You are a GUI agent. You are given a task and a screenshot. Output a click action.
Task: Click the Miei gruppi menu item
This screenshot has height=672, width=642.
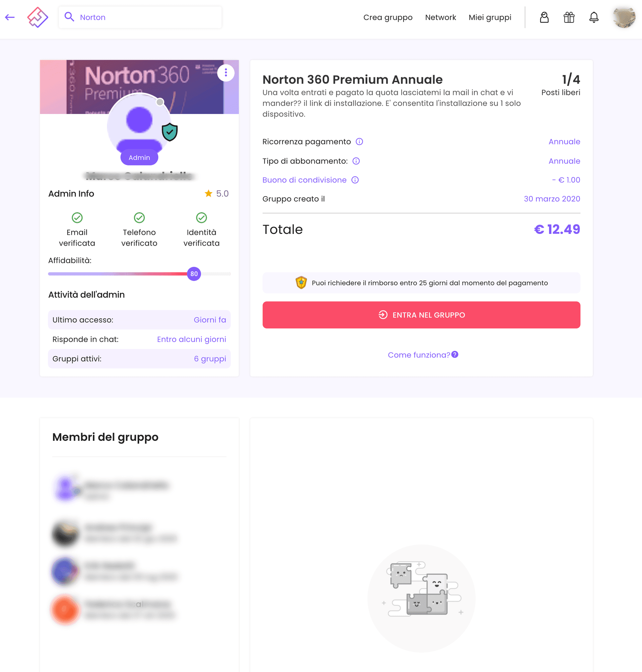point(491,17)
